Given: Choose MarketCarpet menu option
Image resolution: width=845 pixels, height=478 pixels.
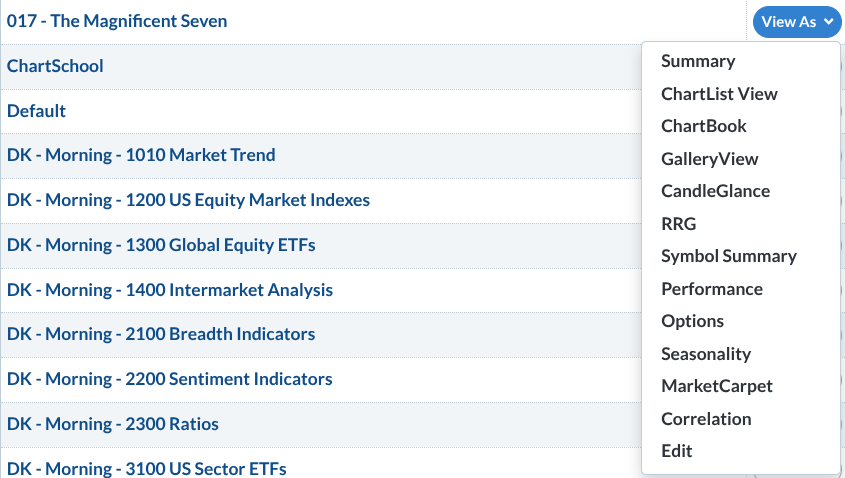Looking at the screenshot, I should 716,386.
